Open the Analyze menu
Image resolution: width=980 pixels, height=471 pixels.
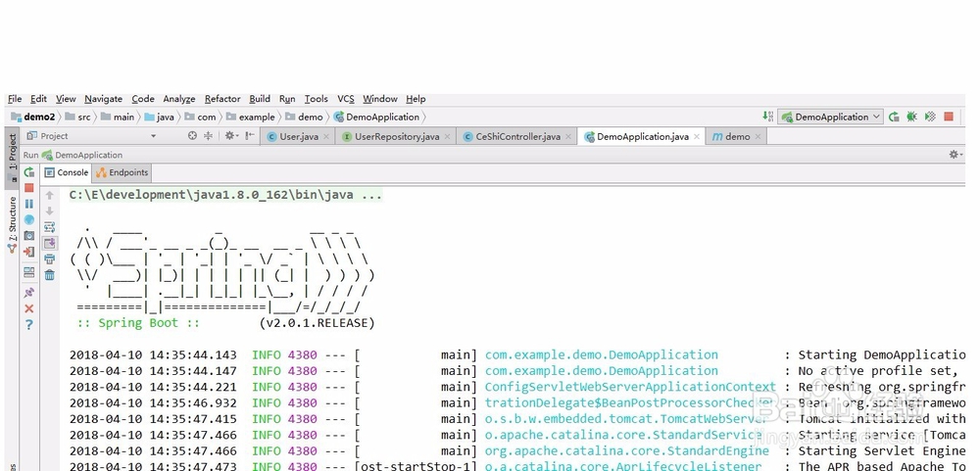pos(178,99)
